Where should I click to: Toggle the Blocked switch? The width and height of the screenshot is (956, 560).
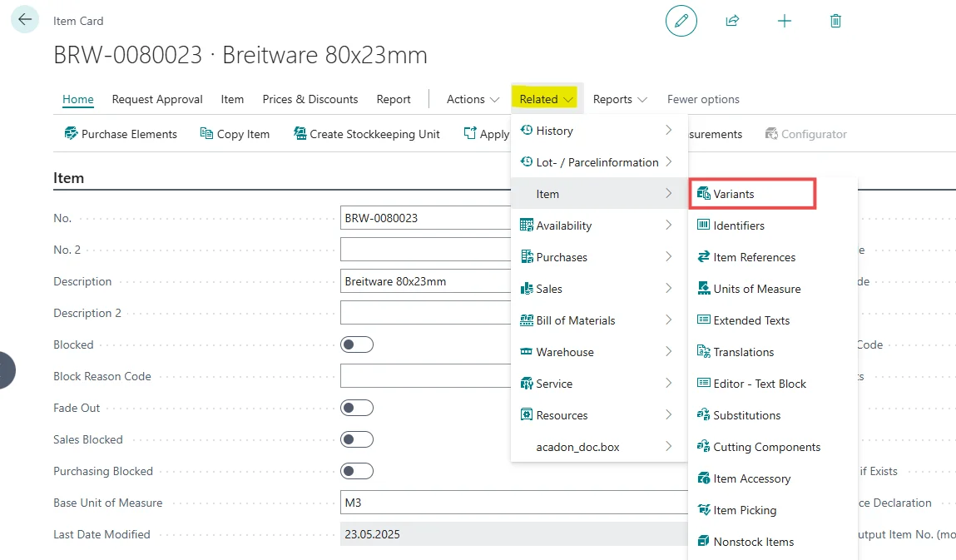357,344
